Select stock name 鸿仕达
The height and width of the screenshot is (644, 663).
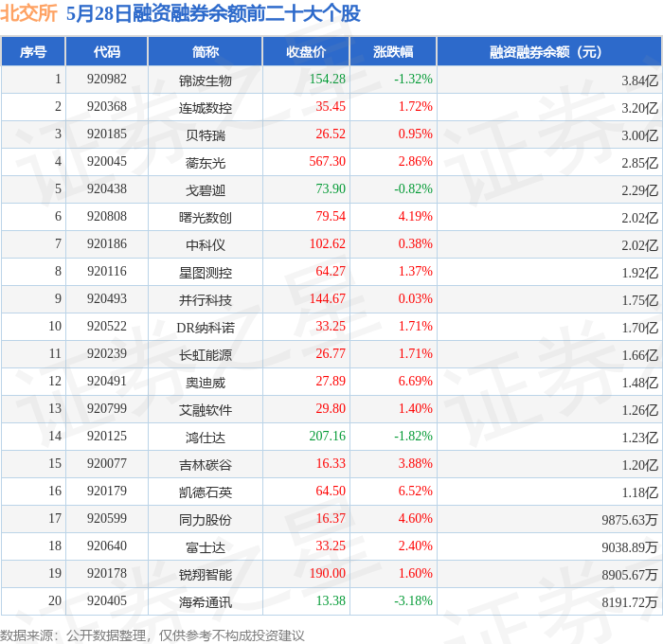(206, 438)
